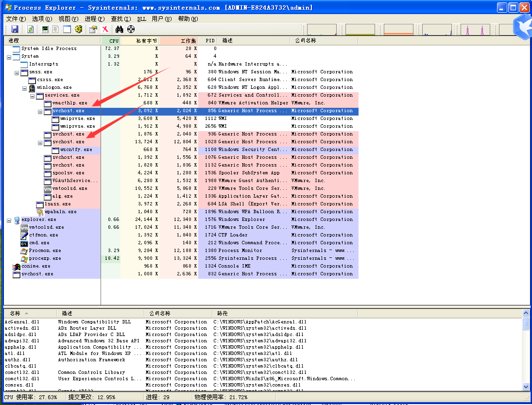The width and height of the screenshot is (532, 405).
Task: Open the 用户(U) menu
Action: 161,18
